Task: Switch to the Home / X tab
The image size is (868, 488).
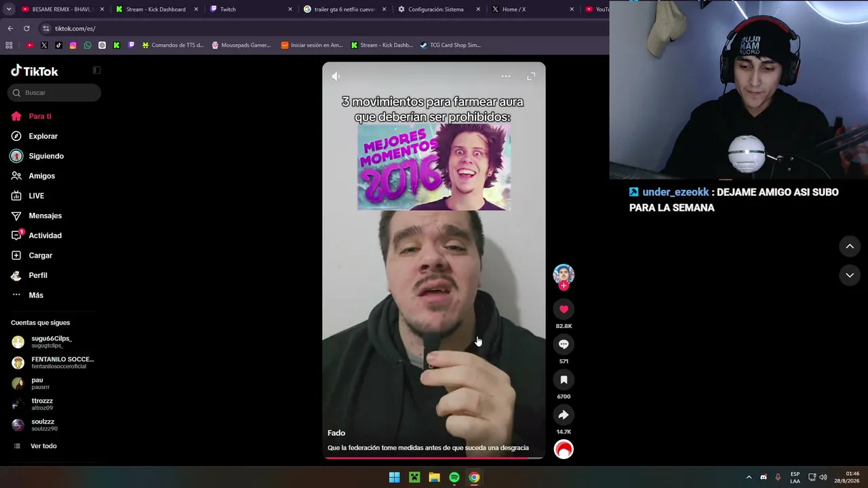Action: (x=533, y=9)
